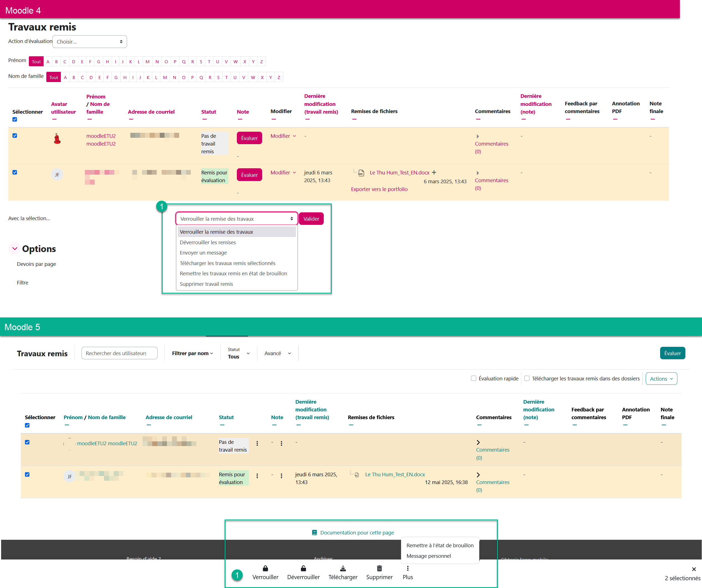The image size is (702, 588).
Task: Click the Rechercher des utilisateurs search field
Action: click(119, 353)
